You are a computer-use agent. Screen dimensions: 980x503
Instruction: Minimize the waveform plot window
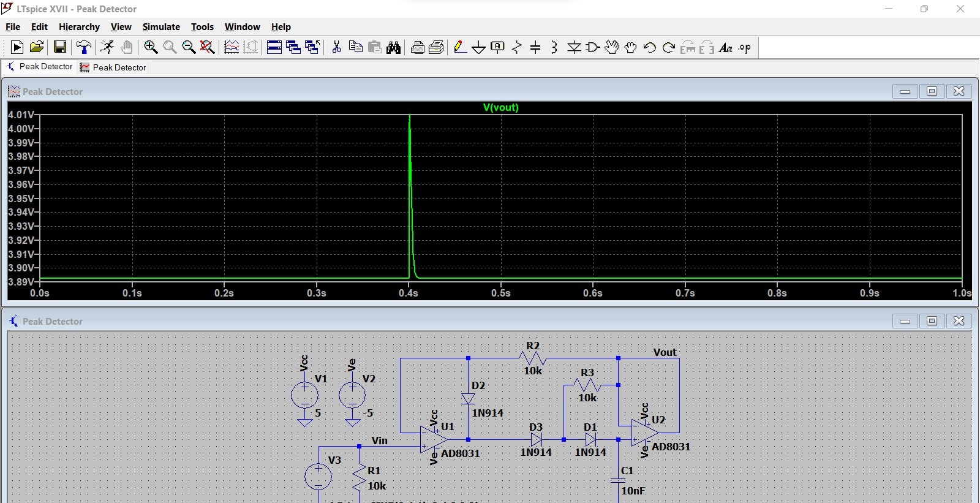[x=905, y=91]
